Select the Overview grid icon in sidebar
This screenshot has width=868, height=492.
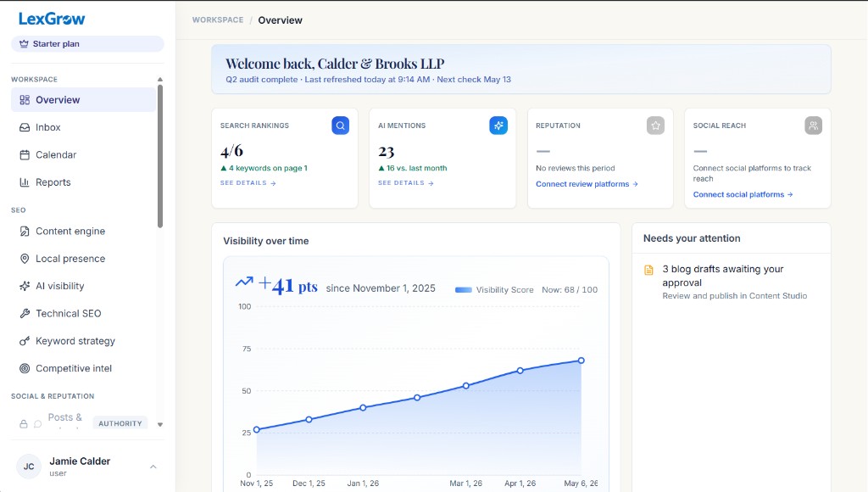click(25, 100)
